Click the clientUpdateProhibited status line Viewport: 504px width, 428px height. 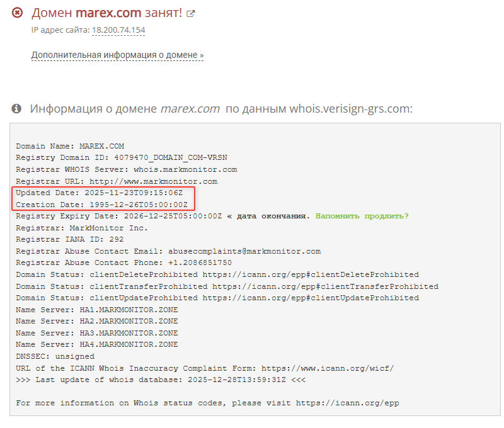click(x=217, y=298)
